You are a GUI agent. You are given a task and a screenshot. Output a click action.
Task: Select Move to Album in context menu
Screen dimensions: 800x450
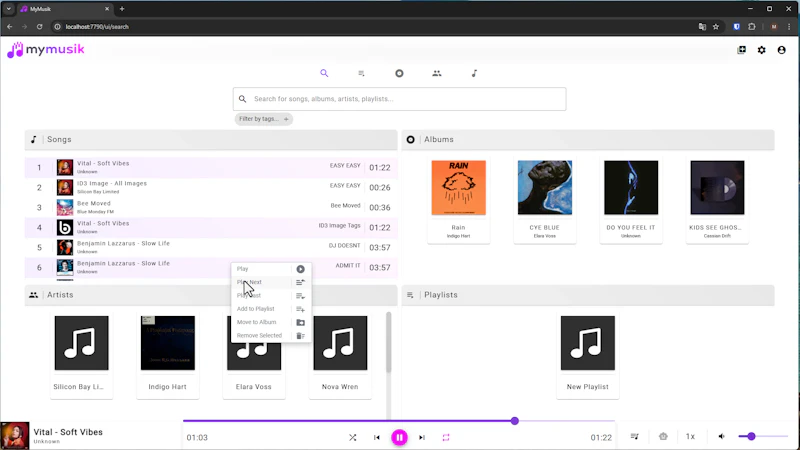271,322
